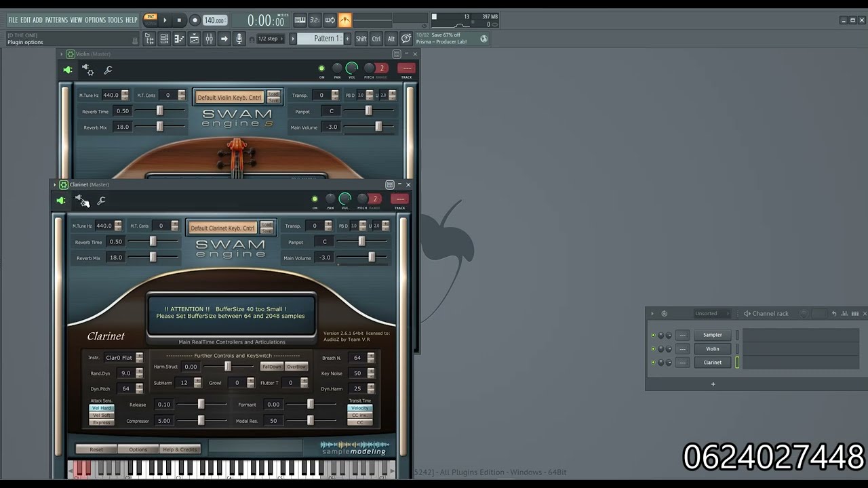The width and height of the screenshot is (868, 488).
Task: Click the Play transport button
Action: 165,20
